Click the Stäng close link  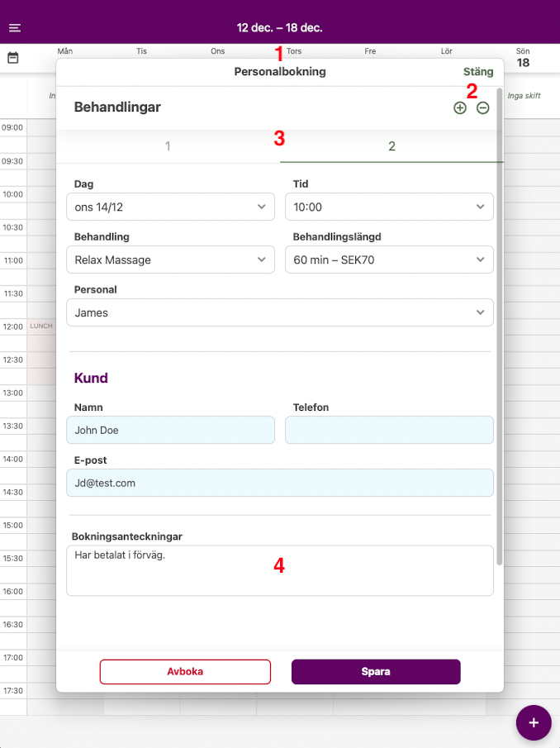coord(478,72)
